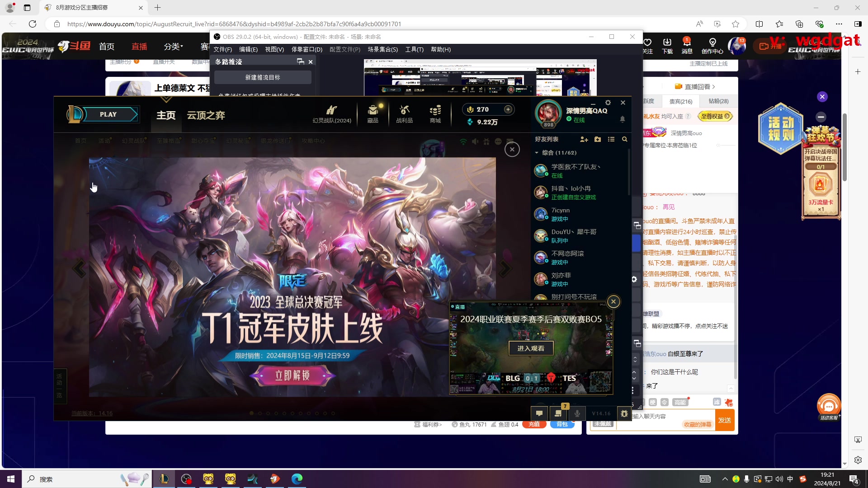Open the friend list view options icon
Image resolution: width=868 pixels, height=488 pixels.
pos(611,140)
